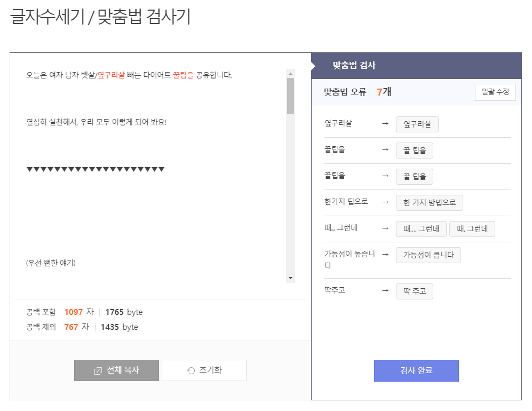Apply the 한 가지 방법으로 suggestion

[429, 203]
